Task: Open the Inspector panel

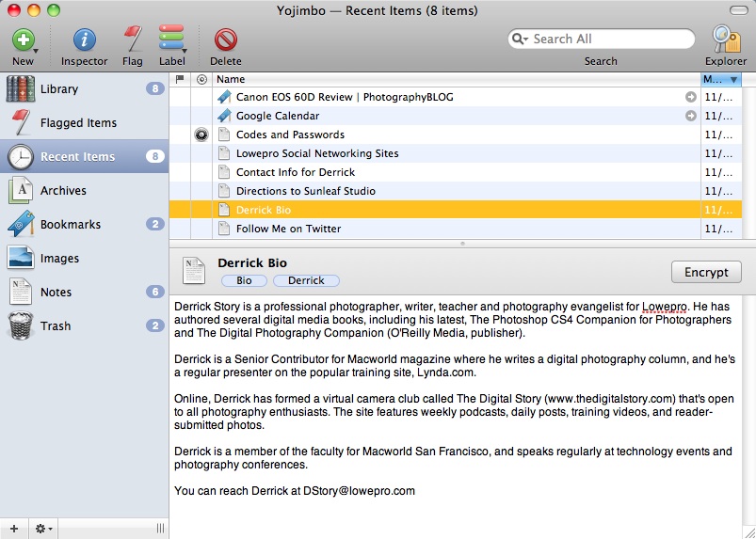Action: [85, 40]
